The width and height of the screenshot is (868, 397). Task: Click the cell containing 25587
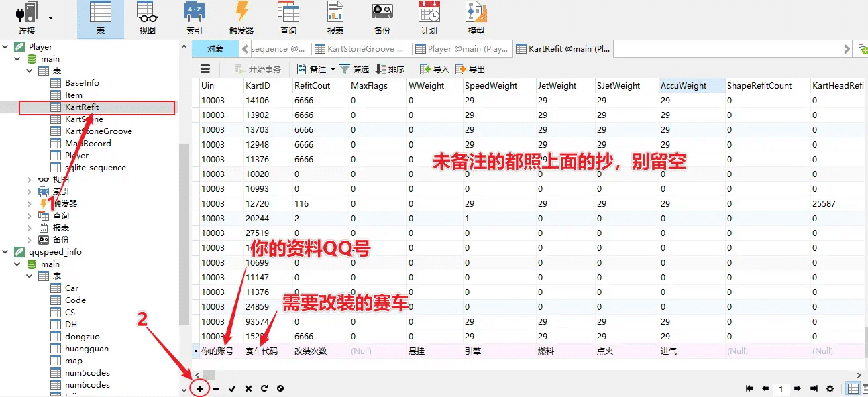point(838,204)
